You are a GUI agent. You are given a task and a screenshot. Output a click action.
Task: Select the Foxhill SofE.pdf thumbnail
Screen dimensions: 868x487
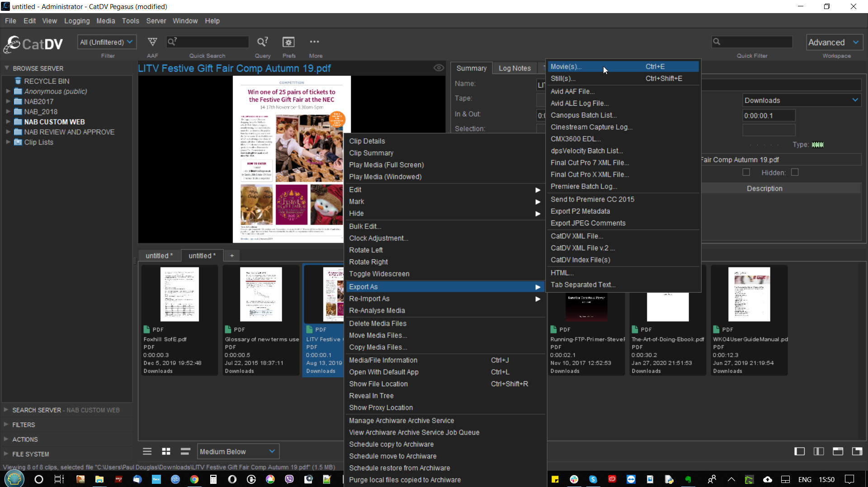179,294
